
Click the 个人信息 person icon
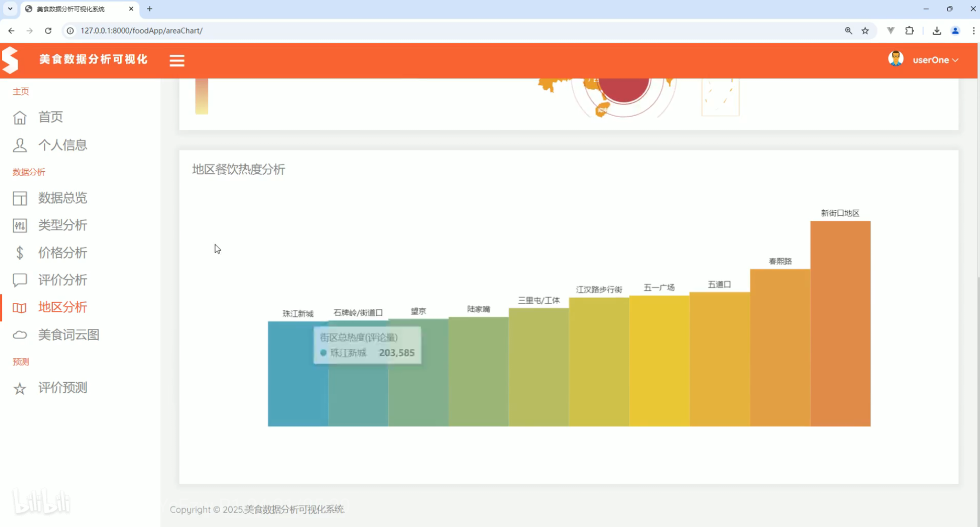click(20, 145)
